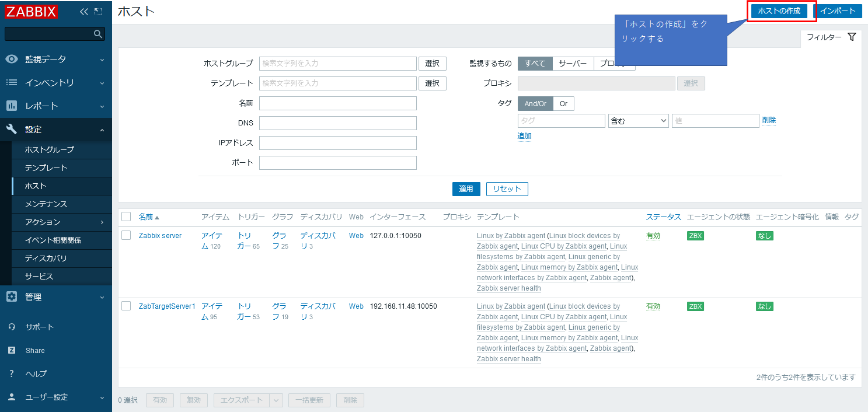Open Web link for Zabbix server
Screen dimensions: 868x412
356,236
